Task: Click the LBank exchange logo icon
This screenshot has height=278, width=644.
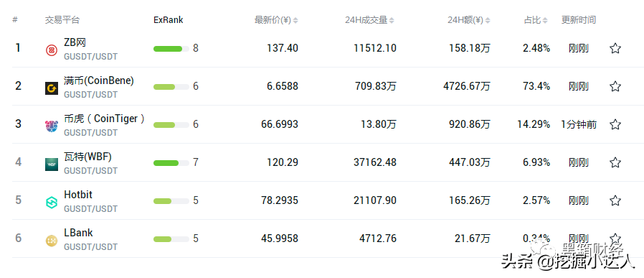Action: point(52,240)
